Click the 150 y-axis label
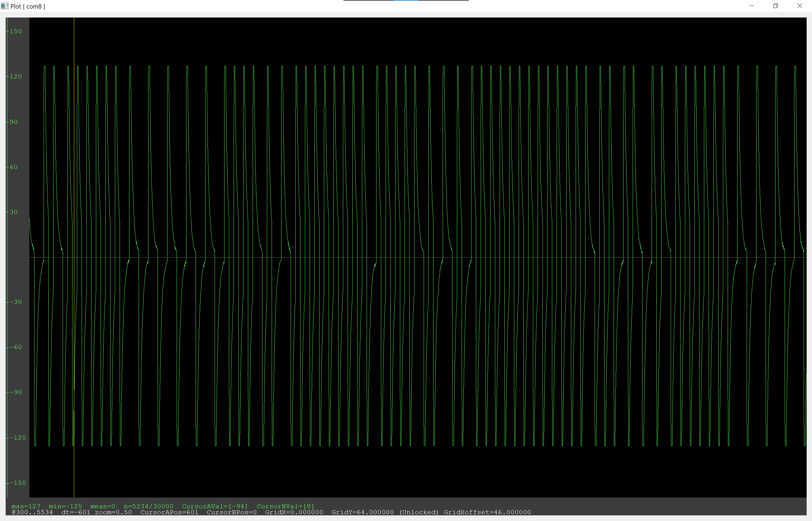The image size is (812, 521). point(15,31)
